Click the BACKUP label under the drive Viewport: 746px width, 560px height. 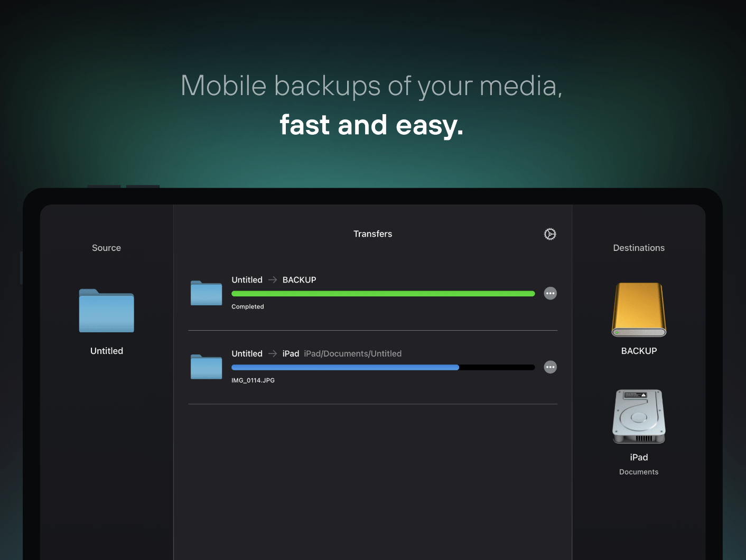(639, 351)
